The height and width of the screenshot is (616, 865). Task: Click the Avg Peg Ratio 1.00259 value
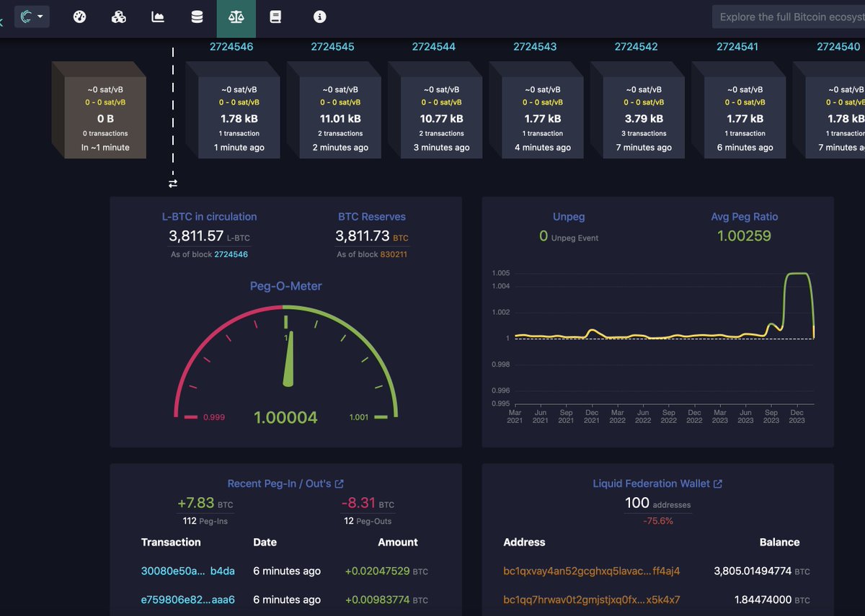(744, 236)
